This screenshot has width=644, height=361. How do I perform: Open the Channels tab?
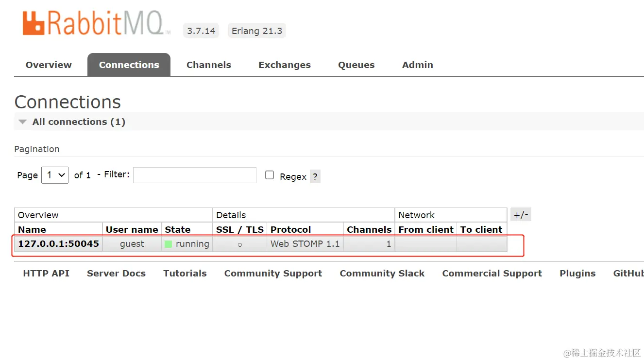[209, 65]
